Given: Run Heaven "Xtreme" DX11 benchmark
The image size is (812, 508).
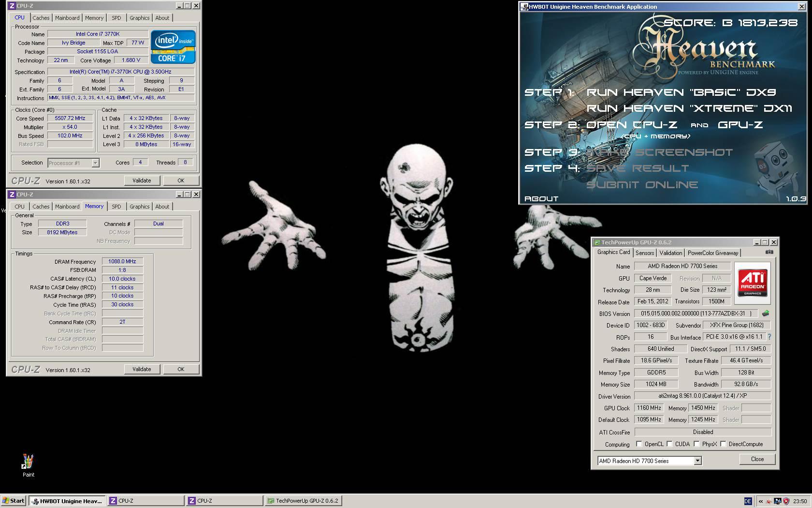Looking at the screenshot, I should (689, 108).
